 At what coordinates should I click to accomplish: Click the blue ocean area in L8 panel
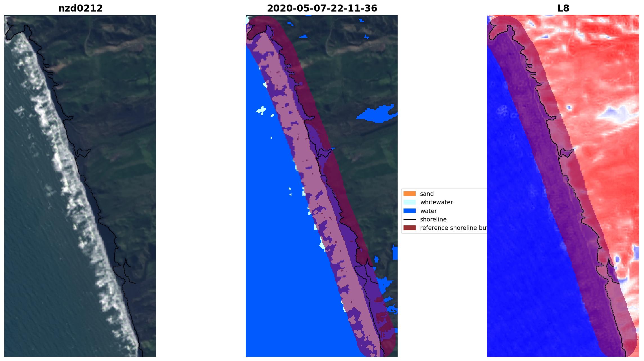tap(507, 225)
